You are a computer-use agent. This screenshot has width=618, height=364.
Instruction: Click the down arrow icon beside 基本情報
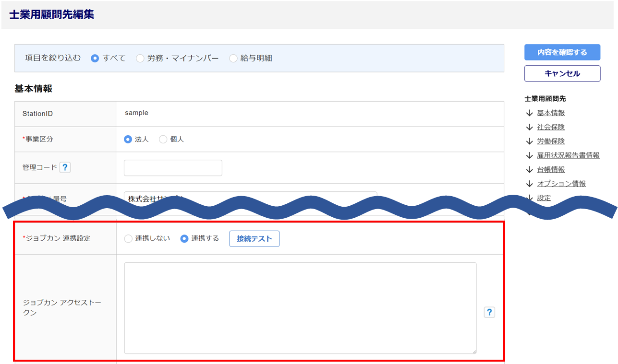[530, 113]
